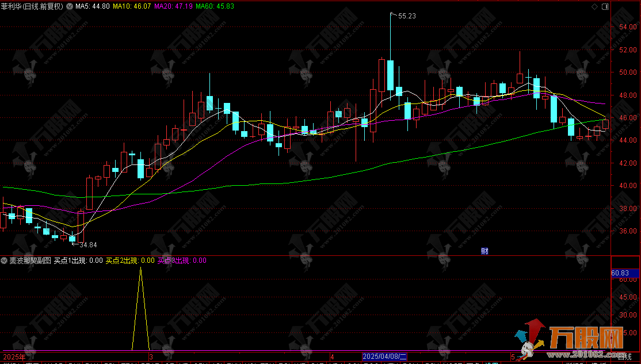Click the diamond icon at chart top right

point(594,6)
